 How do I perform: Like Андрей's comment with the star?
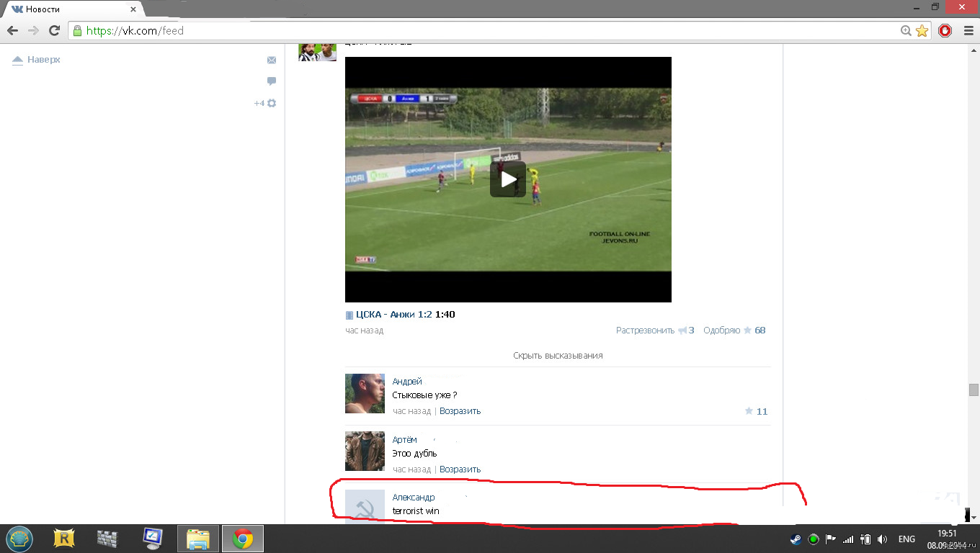tap(749, 411)
